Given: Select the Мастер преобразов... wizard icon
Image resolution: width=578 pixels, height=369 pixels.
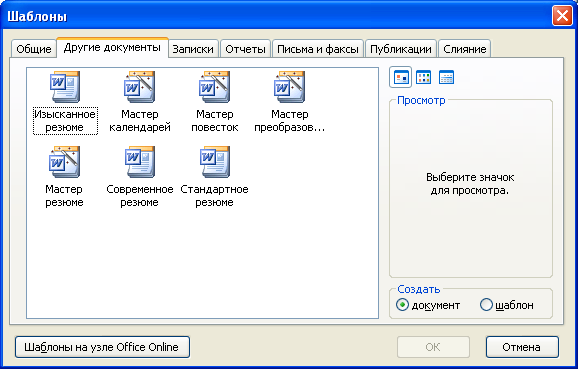Looking at the screenshot, I should [290, 87].
